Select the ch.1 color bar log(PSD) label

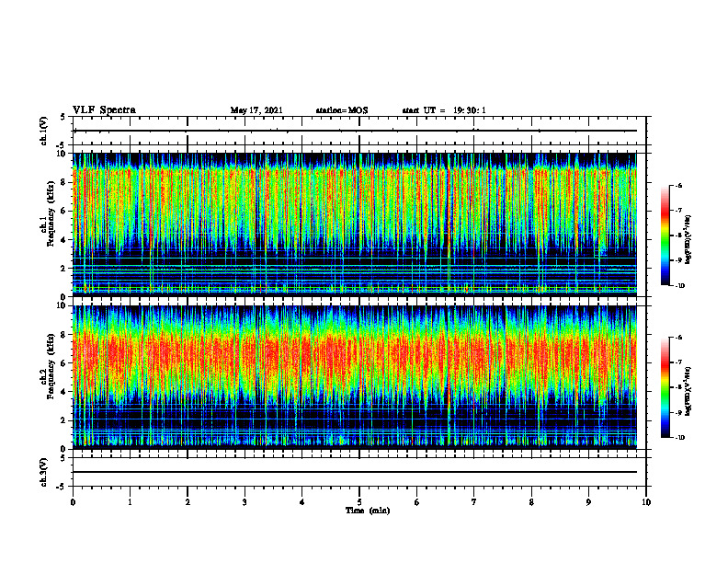(688, 240)
